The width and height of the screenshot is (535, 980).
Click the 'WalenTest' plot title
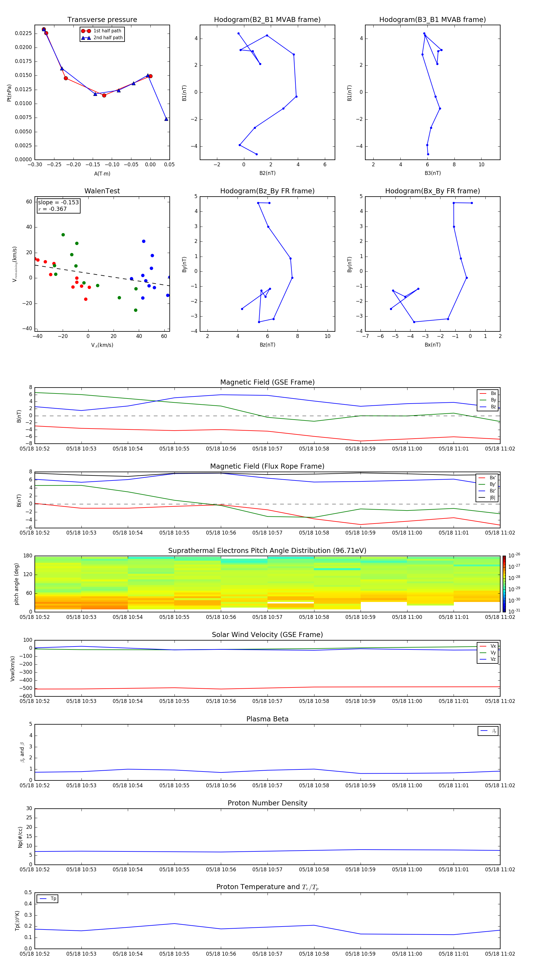point(102,191)
